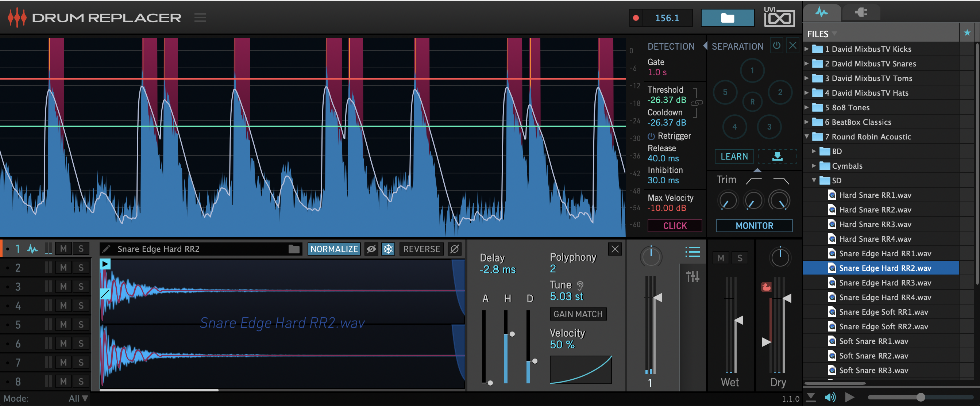Select separation slot 5 circle

[x=725, y=92]
